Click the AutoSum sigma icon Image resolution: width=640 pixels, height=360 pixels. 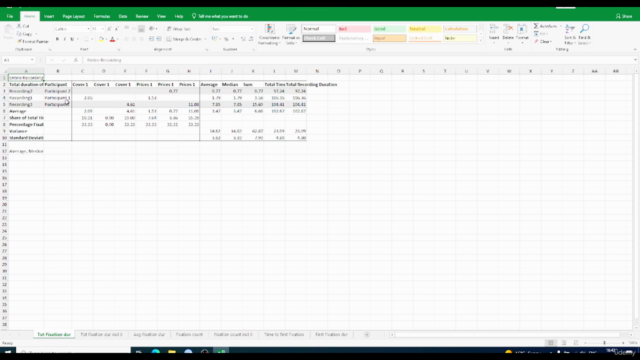click(536, 26)
